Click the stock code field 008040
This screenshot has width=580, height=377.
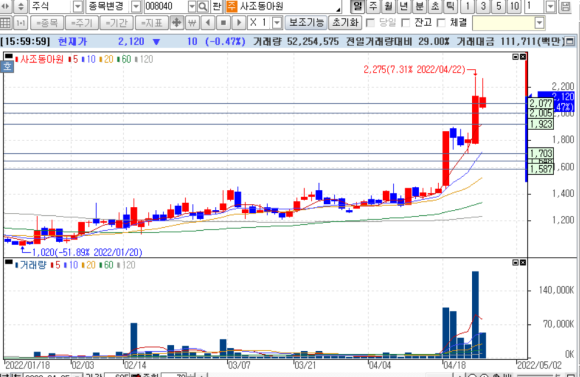166,6
